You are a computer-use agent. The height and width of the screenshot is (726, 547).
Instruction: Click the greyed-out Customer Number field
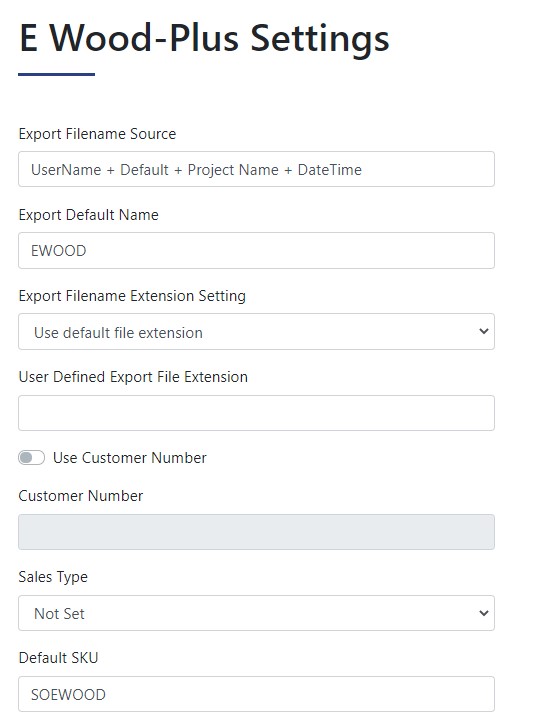pyautogui.click(x=256, y=532)
